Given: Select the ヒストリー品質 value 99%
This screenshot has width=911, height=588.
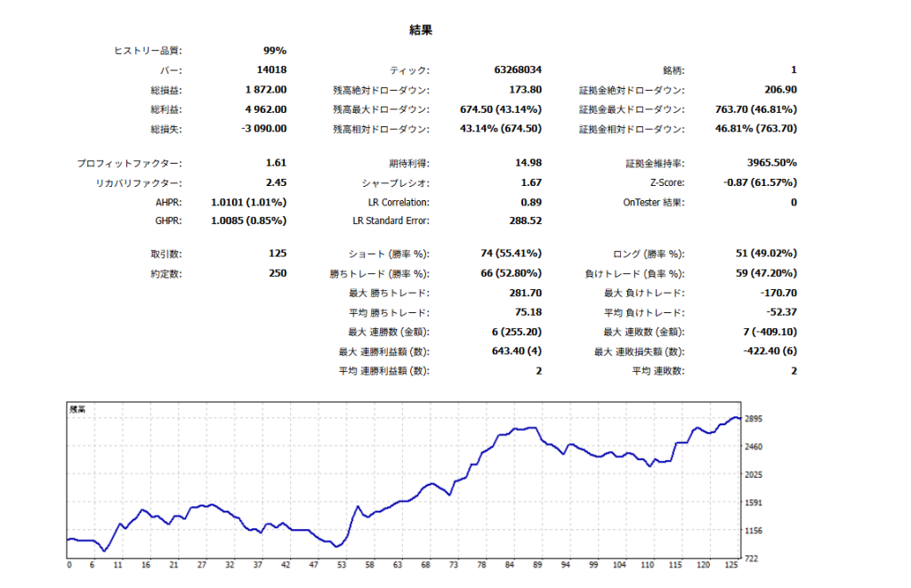Looking at the screenshot, I should click(274, 51).
